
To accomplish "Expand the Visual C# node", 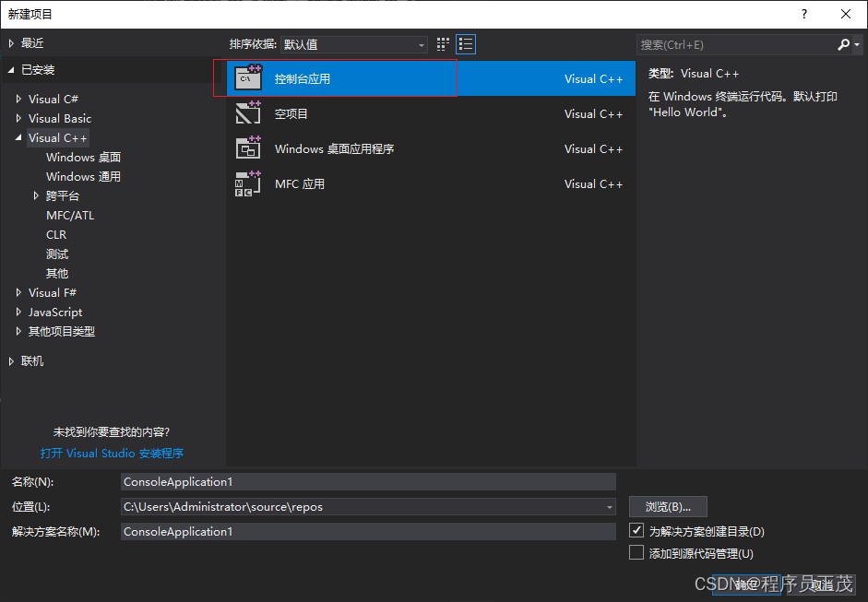I will 18,99.
